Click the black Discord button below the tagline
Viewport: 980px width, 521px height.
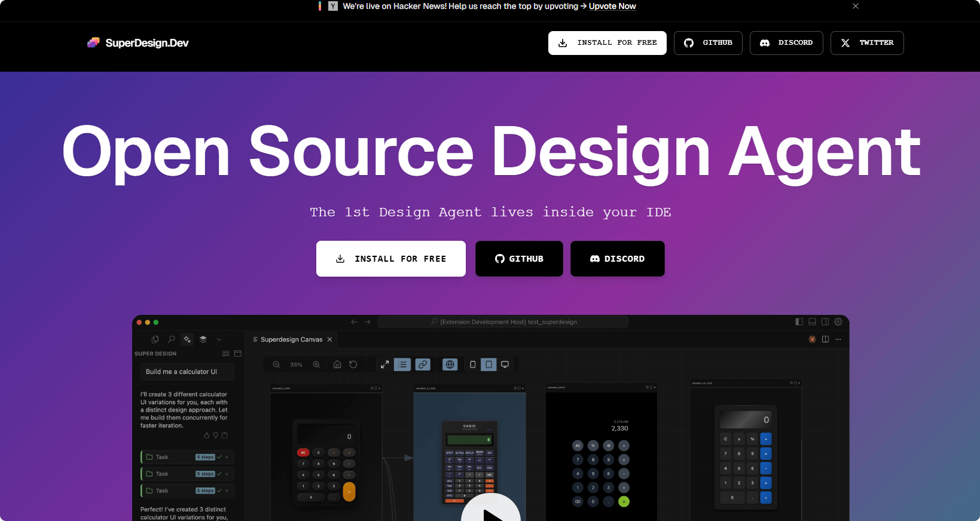tap(618, 259)
